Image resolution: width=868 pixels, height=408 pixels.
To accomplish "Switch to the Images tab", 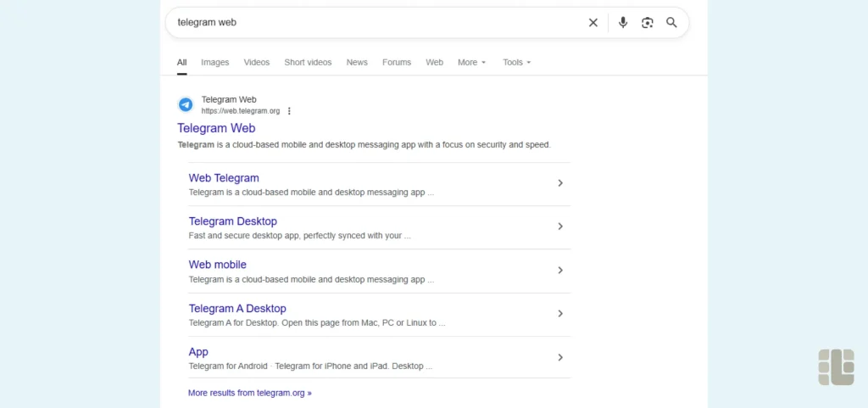I will [214, 63].
